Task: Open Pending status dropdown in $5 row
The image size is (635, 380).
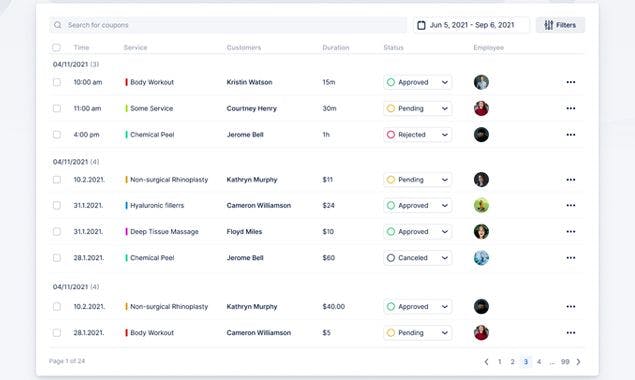Action: point(418,333)
